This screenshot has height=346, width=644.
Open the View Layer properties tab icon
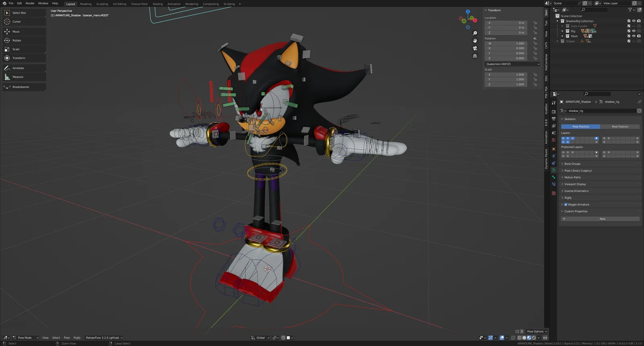(553, 126)
